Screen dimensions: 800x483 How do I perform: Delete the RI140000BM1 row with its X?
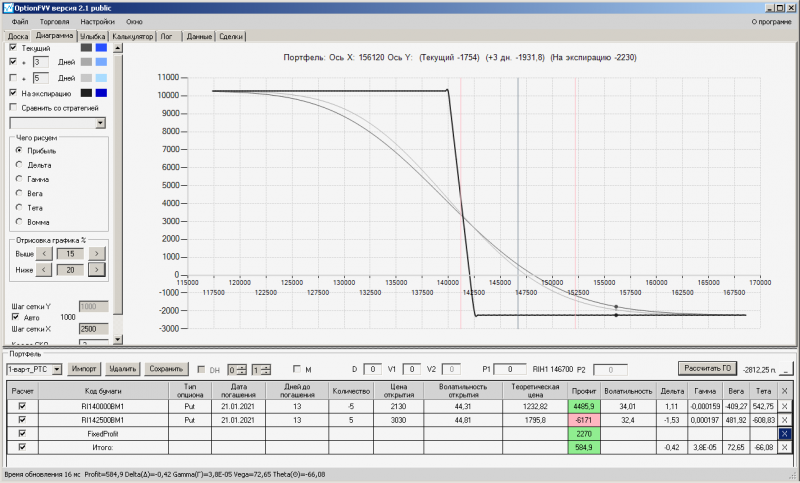click(x=784, y=406)
